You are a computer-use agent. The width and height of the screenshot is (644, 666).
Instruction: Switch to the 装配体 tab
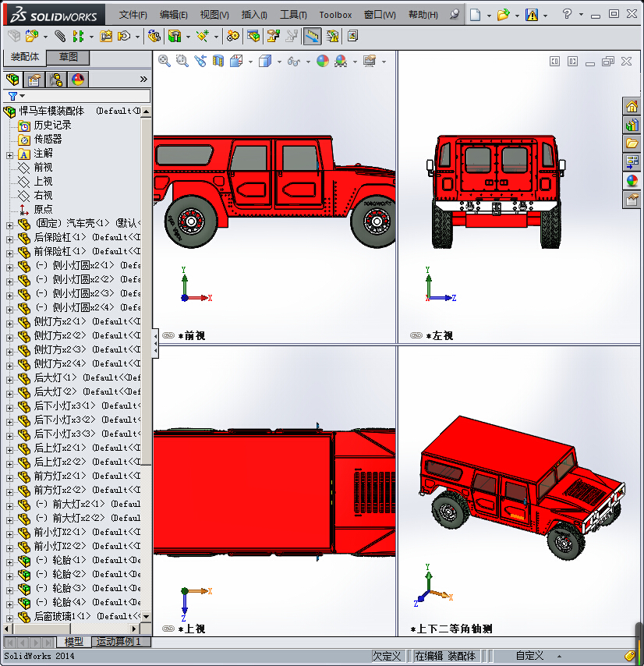(x=25, y=57)
